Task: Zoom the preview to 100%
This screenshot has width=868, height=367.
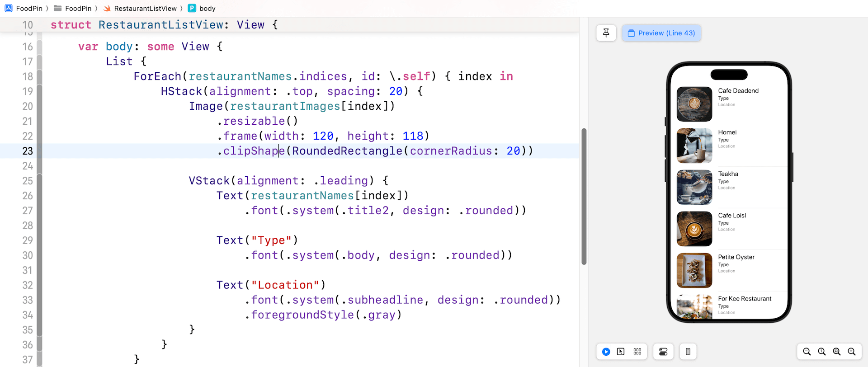Action: pos(822,352)
